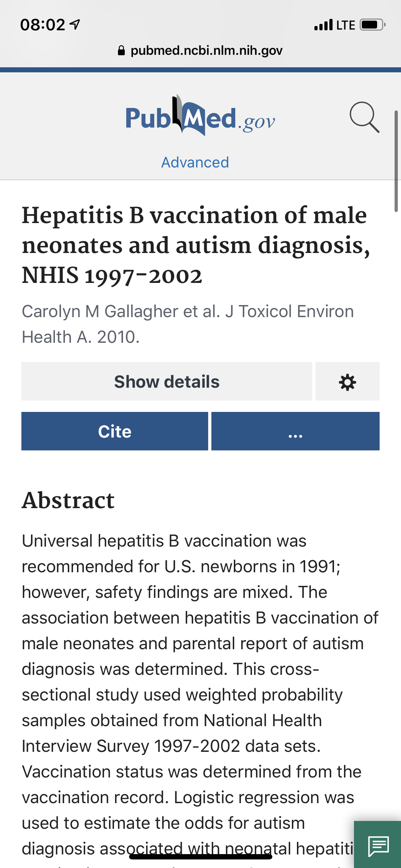Open the three-dot more actions menu

click(x=295, y=432)
